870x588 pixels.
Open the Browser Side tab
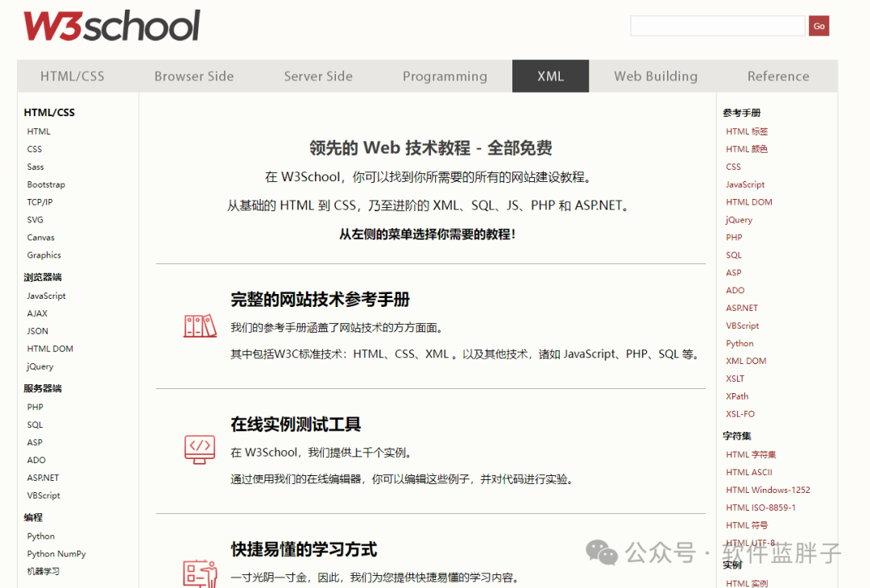point(194,76)
